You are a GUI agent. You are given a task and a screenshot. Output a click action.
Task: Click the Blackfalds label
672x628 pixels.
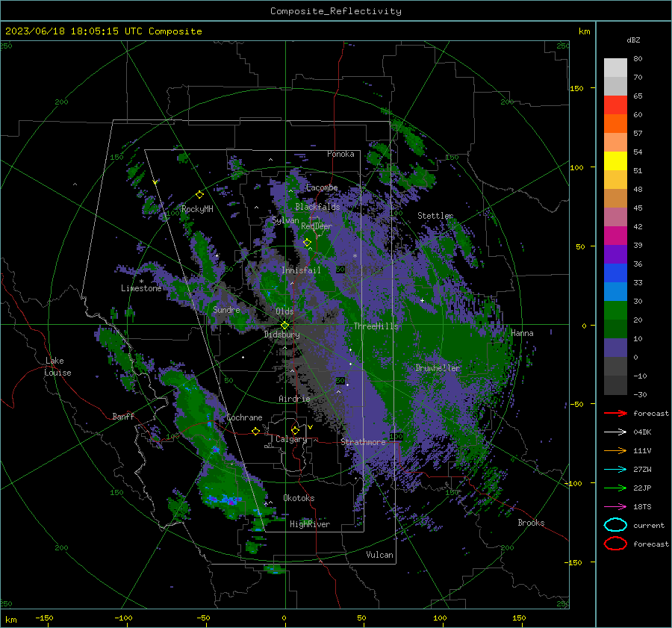tap(317, 207)
